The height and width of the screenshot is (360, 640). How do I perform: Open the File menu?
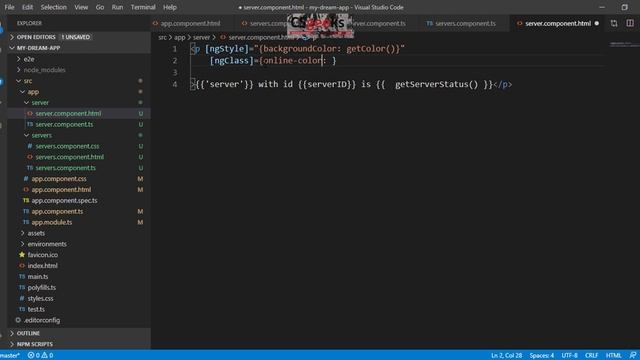click(x=9, y=7)
